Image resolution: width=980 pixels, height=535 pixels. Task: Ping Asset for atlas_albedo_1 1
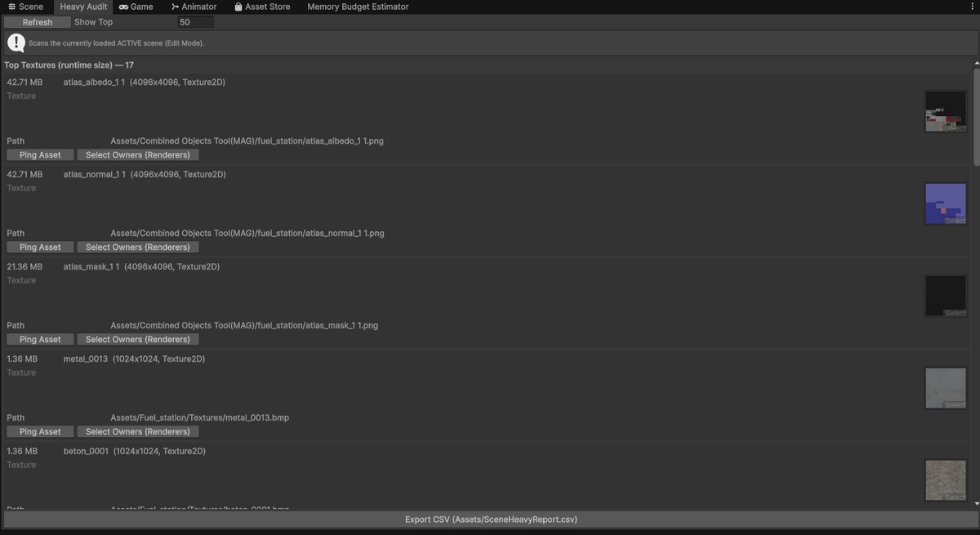[40, 154]
